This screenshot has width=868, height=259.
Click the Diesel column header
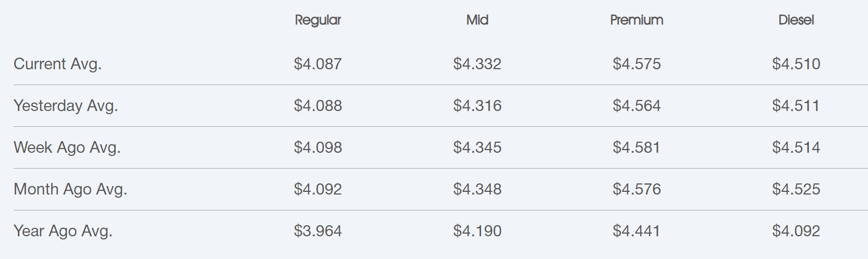(x=796, y=20)
